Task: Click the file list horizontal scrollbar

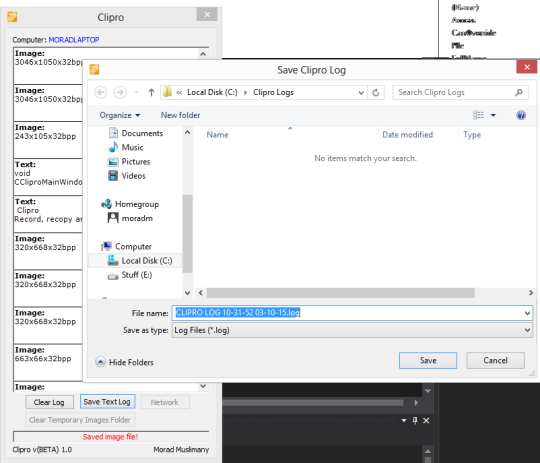Action: coord(340,293)
